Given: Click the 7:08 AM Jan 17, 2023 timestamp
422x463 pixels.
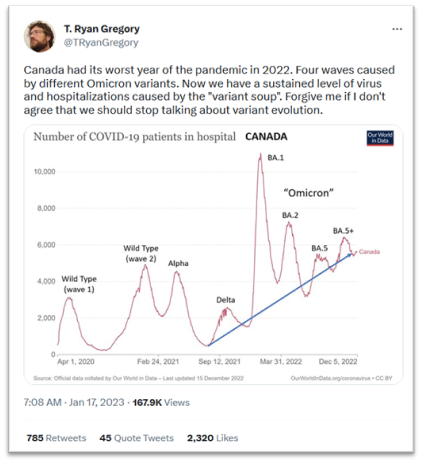Looking at the screenshot, I should [x=74, y=402].
